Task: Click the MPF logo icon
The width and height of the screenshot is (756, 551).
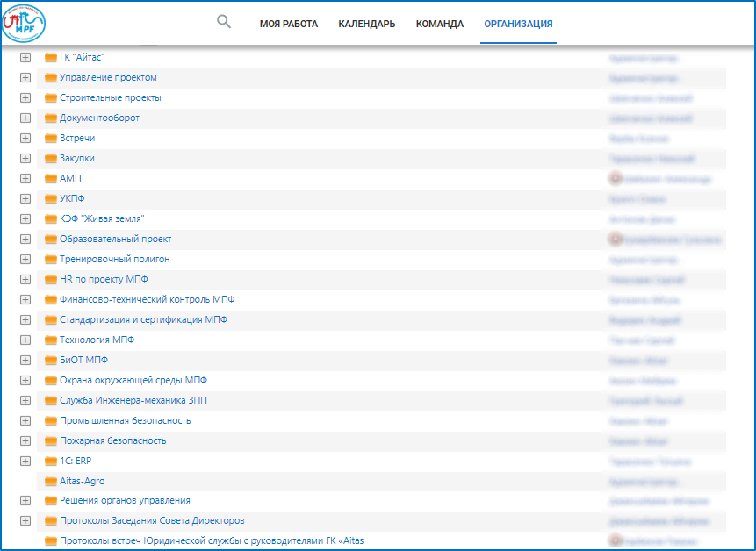Action: tap(24, 23)
